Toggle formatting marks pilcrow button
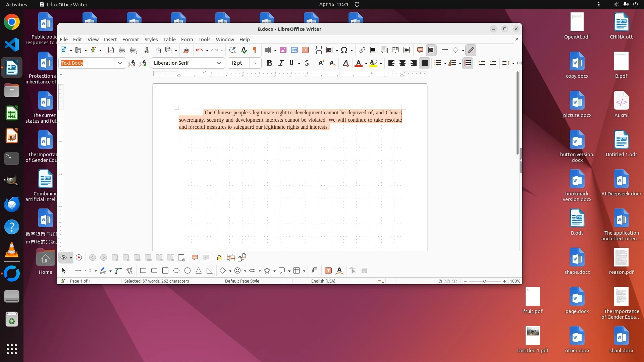Screen dimensions: 644x362 (255, 50)
